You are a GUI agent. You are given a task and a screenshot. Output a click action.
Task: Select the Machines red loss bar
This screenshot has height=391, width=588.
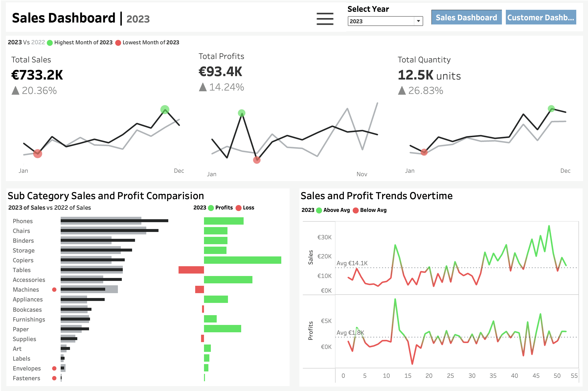click(199, 289)
